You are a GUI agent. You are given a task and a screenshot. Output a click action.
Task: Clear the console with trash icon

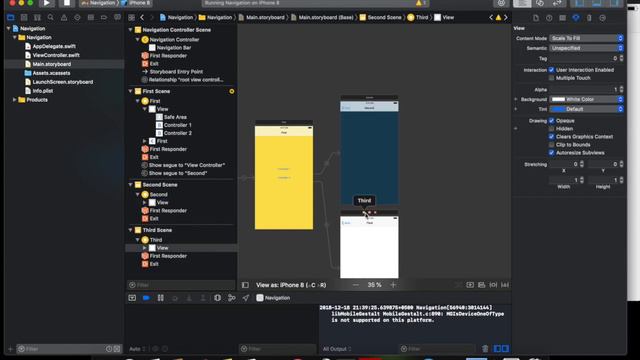(485, 349)
